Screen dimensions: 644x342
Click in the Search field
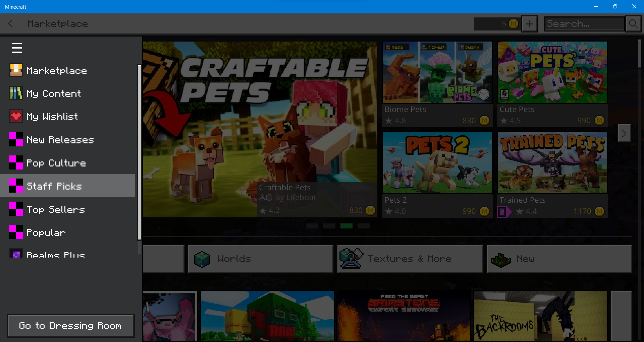tap(585, 24)
